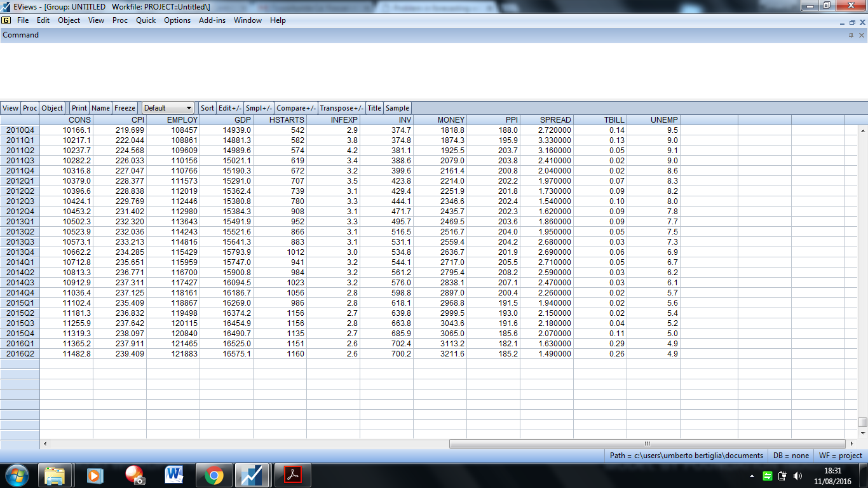The height and width of the screenshot is (488, 868).
Task: Open the Options menu
Action: [177, 20]
